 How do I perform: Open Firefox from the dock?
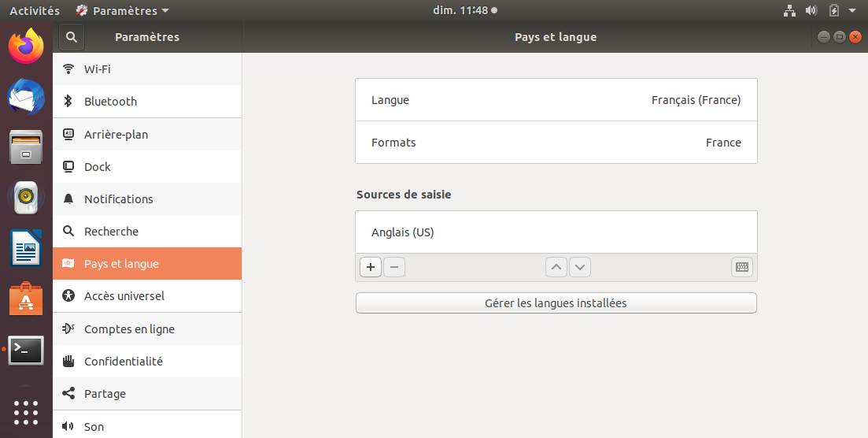pos(26,46)
